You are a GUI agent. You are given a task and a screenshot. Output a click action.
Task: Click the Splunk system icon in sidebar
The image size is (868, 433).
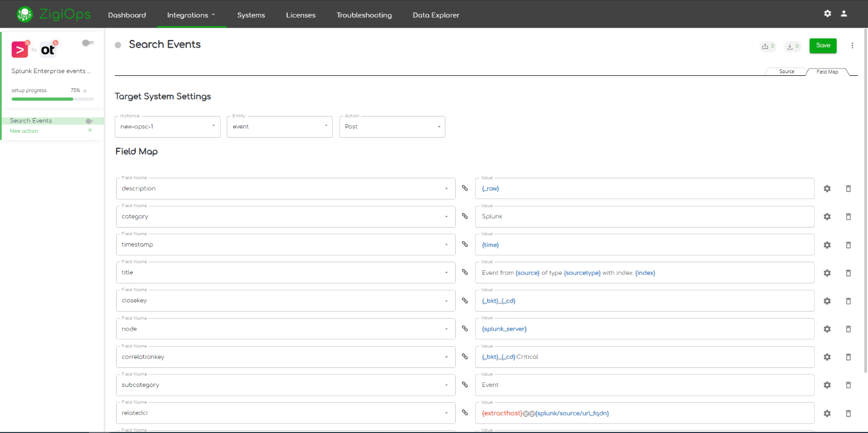pos(20,50)
